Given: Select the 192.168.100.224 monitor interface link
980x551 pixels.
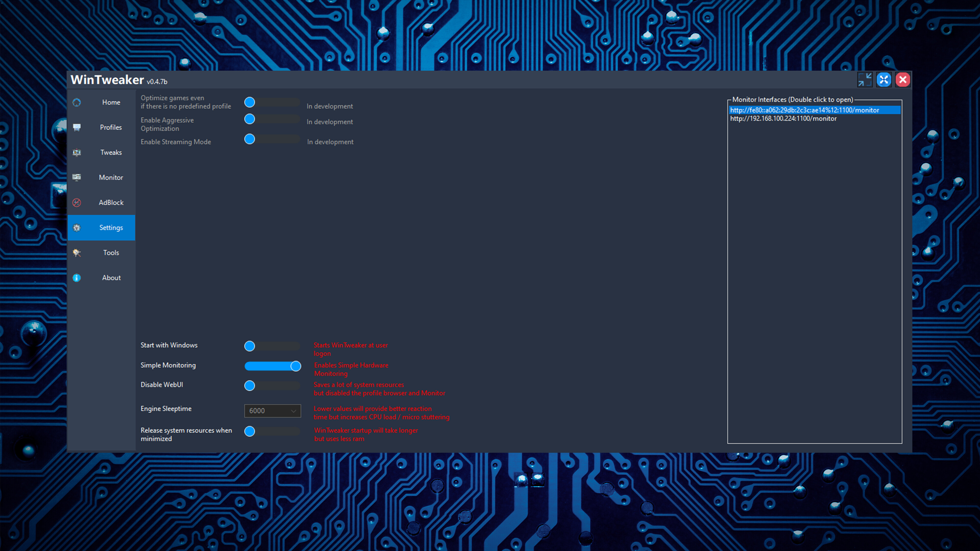Looking at the screenshot, I should (x=783, y=119).
